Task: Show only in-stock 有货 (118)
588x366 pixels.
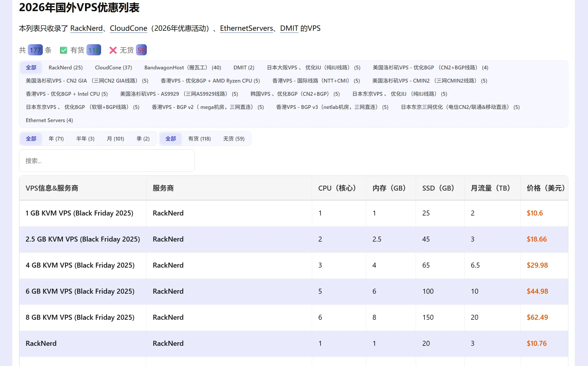Action: pyautogui.click(x=199, y=139)
